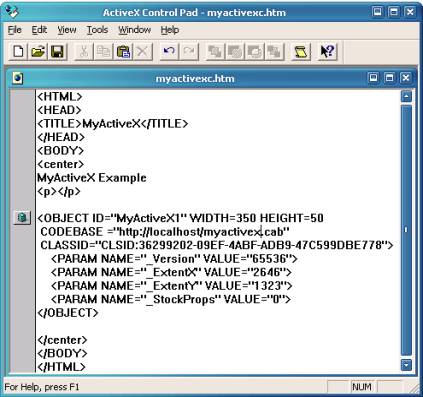Click the Redo toolbar icon
This screenshot has height=397, width=423.
click(189, 52)
